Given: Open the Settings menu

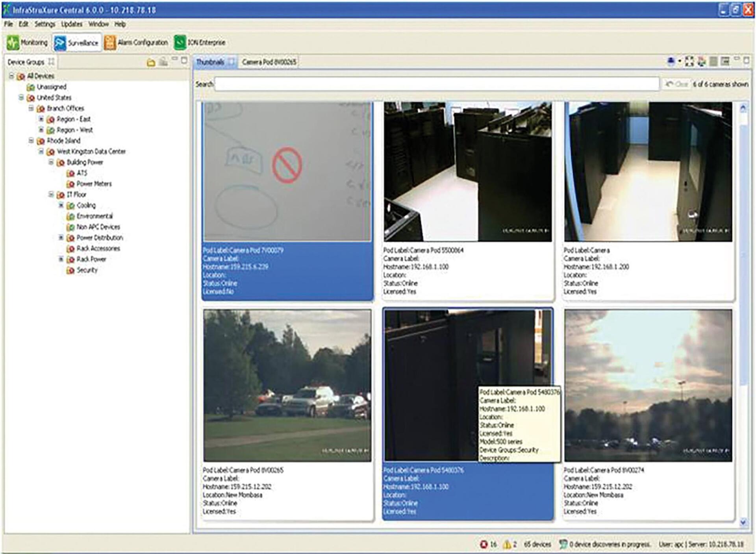Looking at the screenshot, I should pyautogui.click(x=45, y=24).
